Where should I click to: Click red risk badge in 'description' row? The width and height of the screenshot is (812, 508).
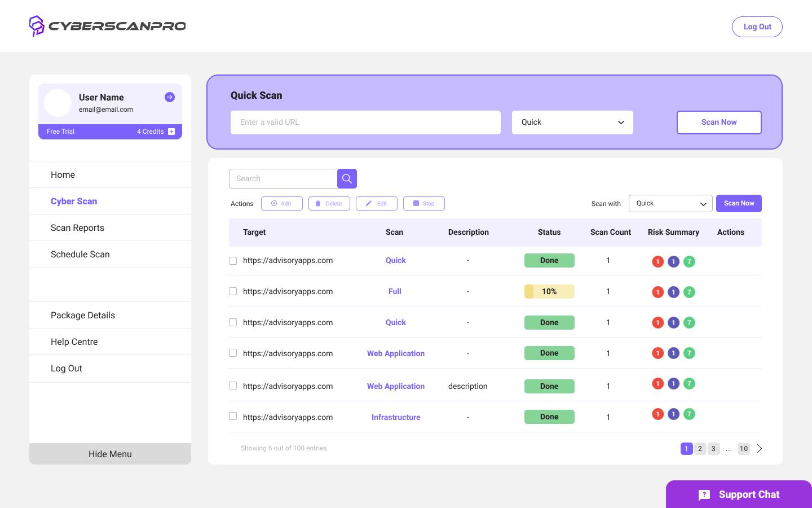(657, 383)
